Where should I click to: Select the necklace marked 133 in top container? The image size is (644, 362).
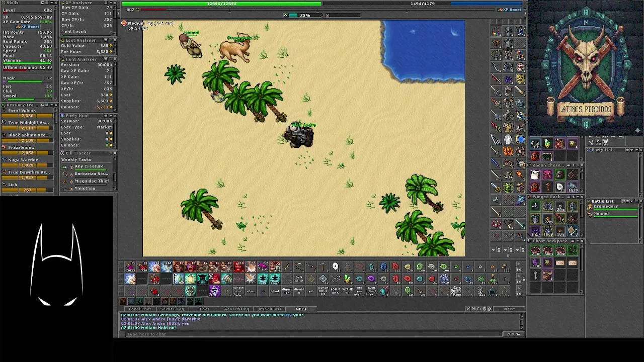(x=535, y=143)
